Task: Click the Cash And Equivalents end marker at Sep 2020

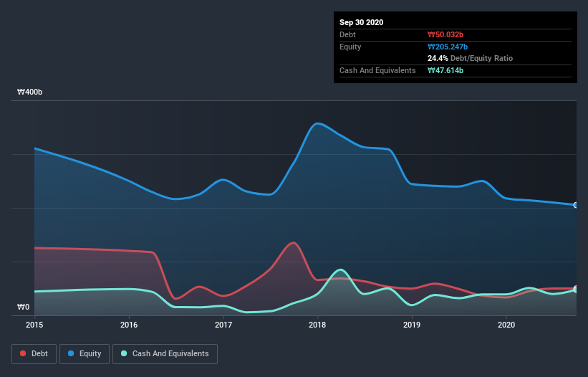Action: 576,290
